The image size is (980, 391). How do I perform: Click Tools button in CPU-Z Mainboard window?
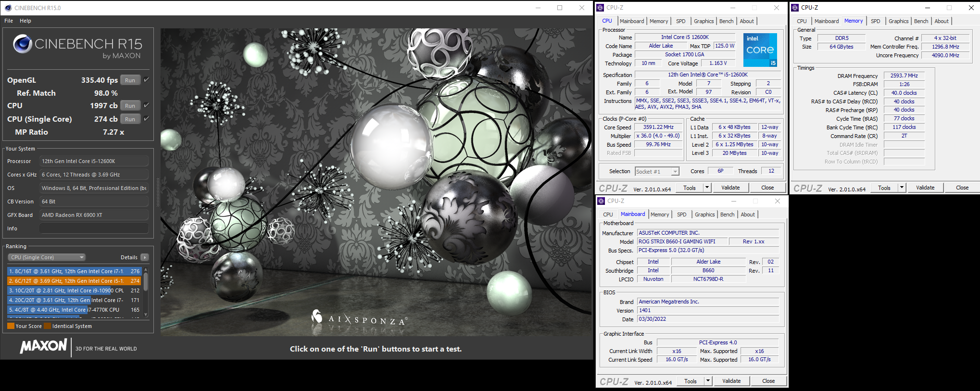pos(691,381)
